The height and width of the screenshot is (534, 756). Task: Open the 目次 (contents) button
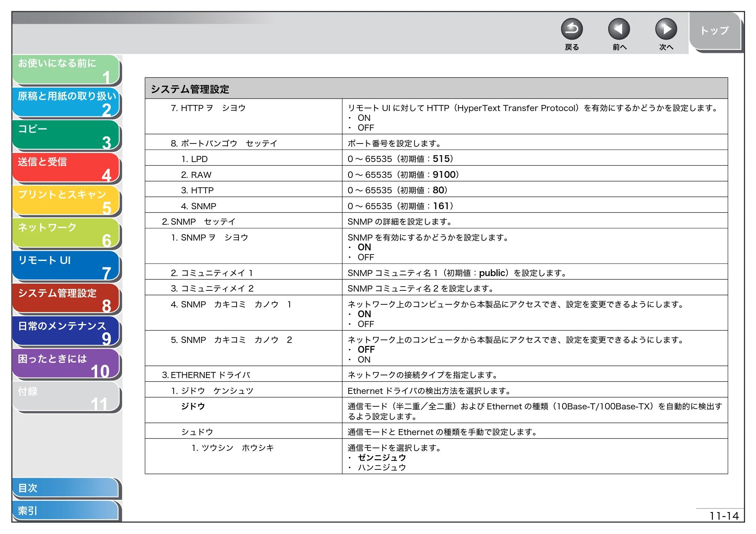click(65, 488)
